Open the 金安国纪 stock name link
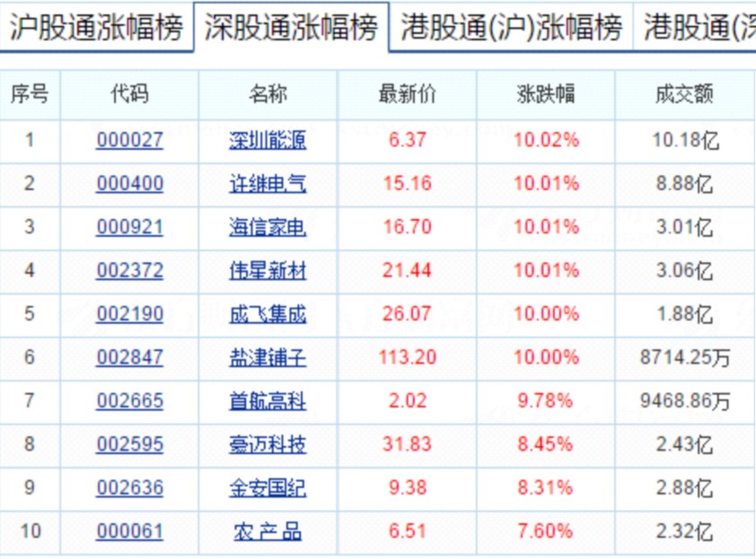The width and height of the screenshot is (756, 559). 268,488
